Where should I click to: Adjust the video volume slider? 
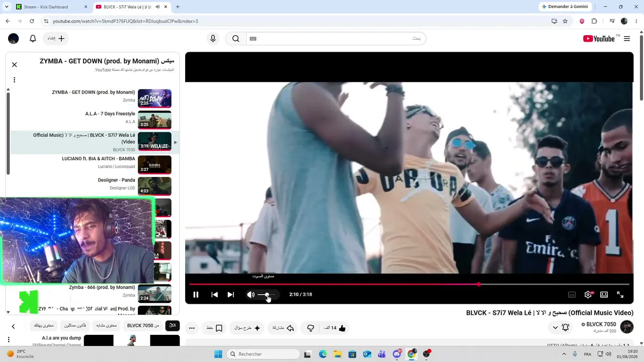point(267,295)
